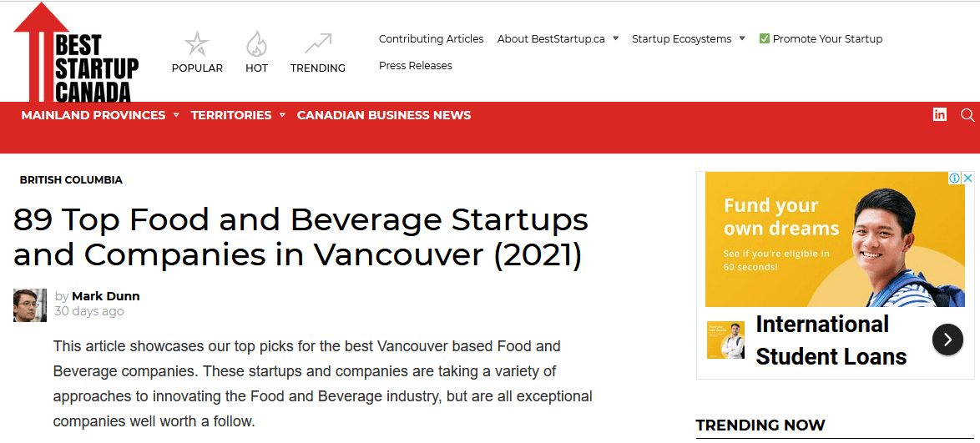Click the ad's round arrow button
This screenshot has height=443, width=980.
pyautogui.click(x=947, y=340)
